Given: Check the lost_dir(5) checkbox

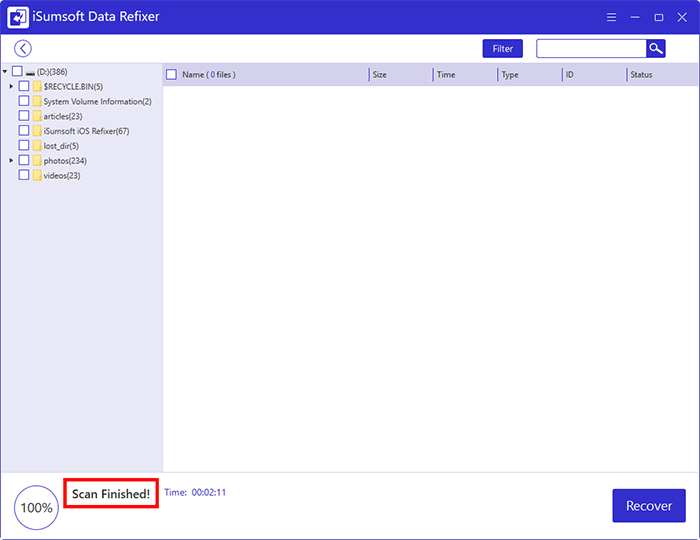Looking at the screenshot, I should coord(24,145).
